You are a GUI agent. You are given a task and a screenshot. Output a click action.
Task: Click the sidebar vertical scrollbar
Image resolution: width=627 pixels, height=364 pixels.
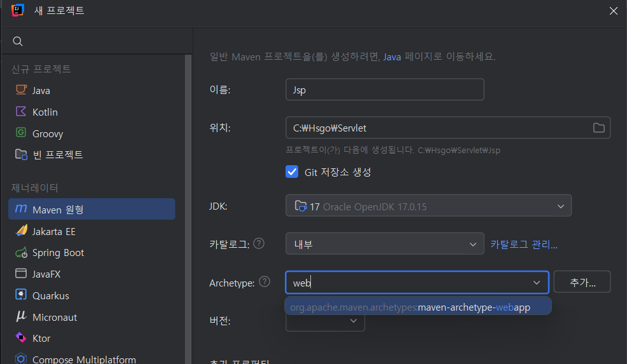[x=188, y=210]
